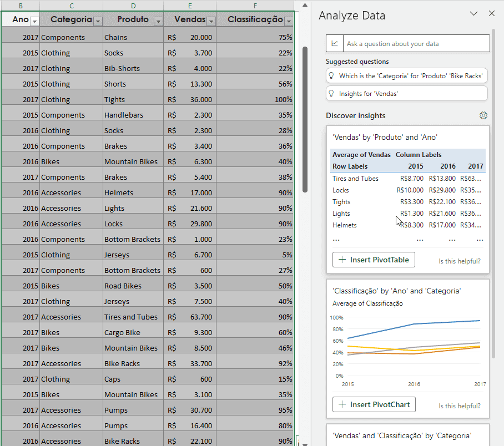504x446 pixels.
Task: Click 'Is this helpful?' under the PivotChart card
Action: pyautogui.click(x=460, y=406)
